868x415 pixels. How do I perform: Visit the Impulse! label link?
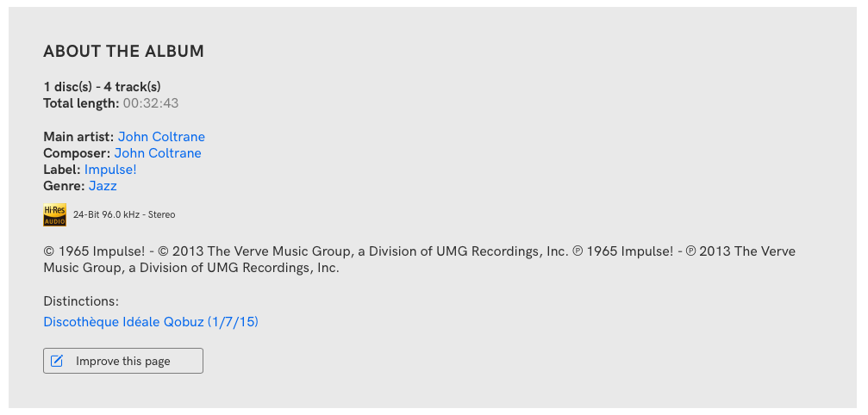110,170
